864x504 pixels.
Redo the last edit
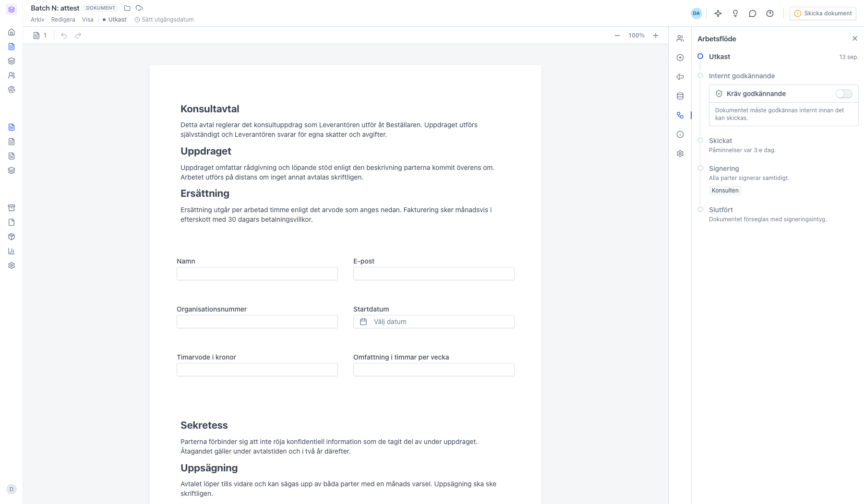78,36
